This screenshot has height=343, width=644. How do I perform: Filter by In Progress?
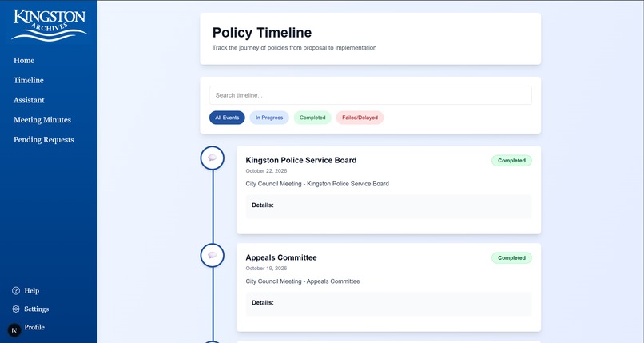269,118
